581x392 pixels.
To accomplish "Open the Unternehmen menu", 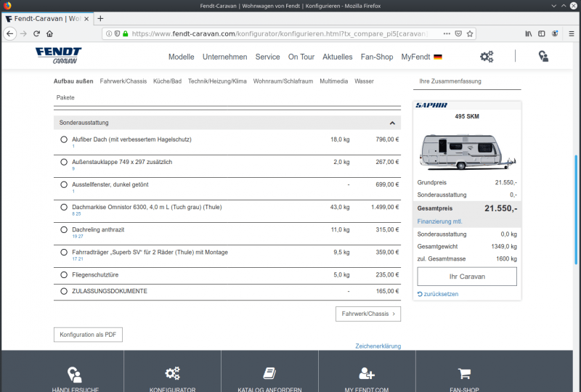I will pos(224,57).
